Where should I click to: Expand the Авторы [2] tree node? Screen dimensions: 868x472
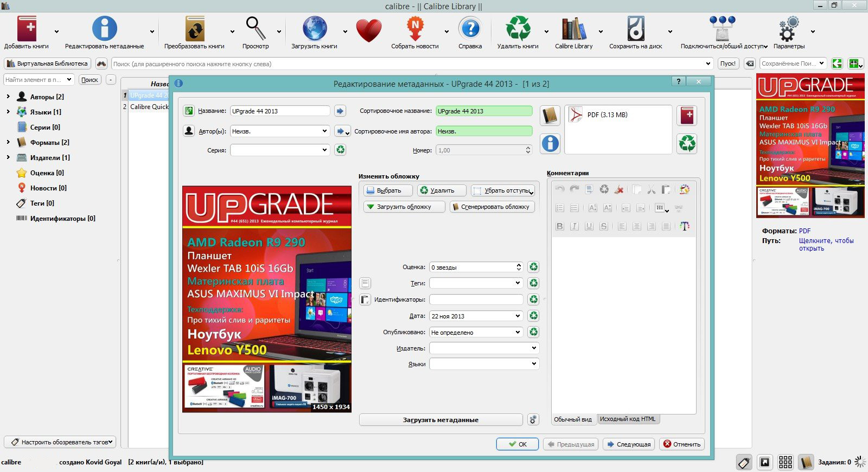[x=8, y=97]
